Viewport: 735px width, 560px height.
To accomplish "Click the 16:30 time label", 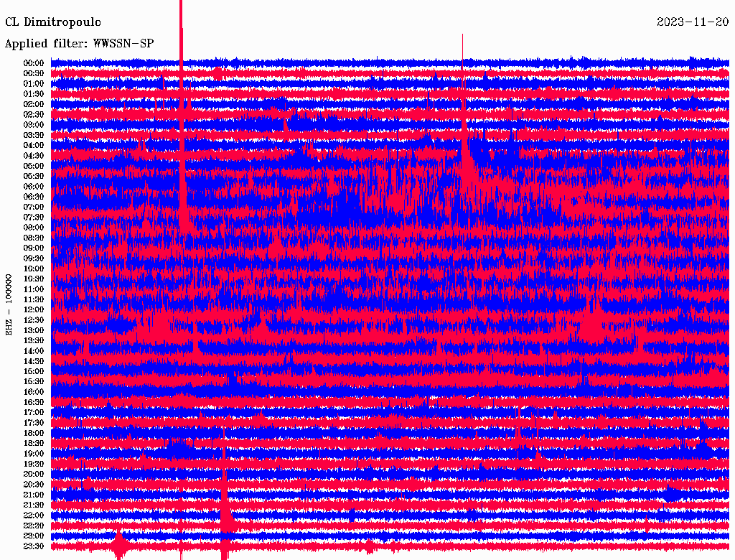I will coord(34,403).
